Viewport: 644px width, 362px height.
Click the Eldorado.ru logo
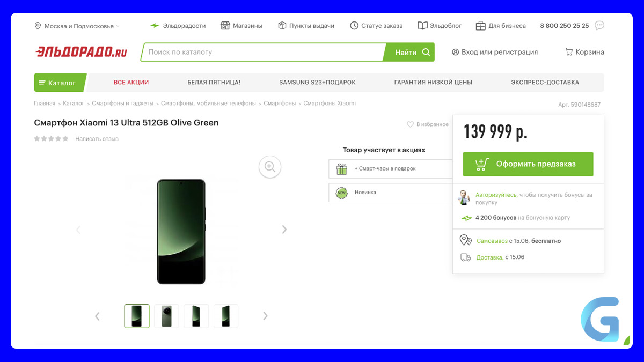click(82, 52)
